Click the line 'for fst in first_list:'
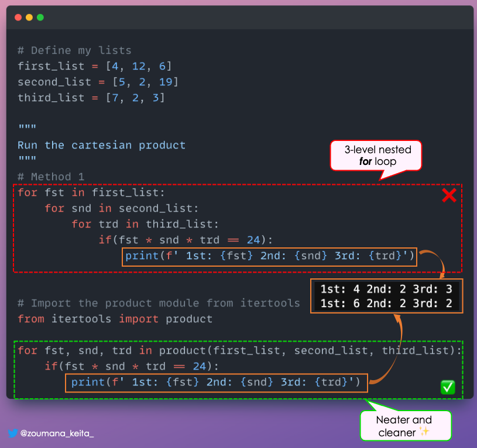The height and width of the screenshot is (448, 477). pos(91,192)
